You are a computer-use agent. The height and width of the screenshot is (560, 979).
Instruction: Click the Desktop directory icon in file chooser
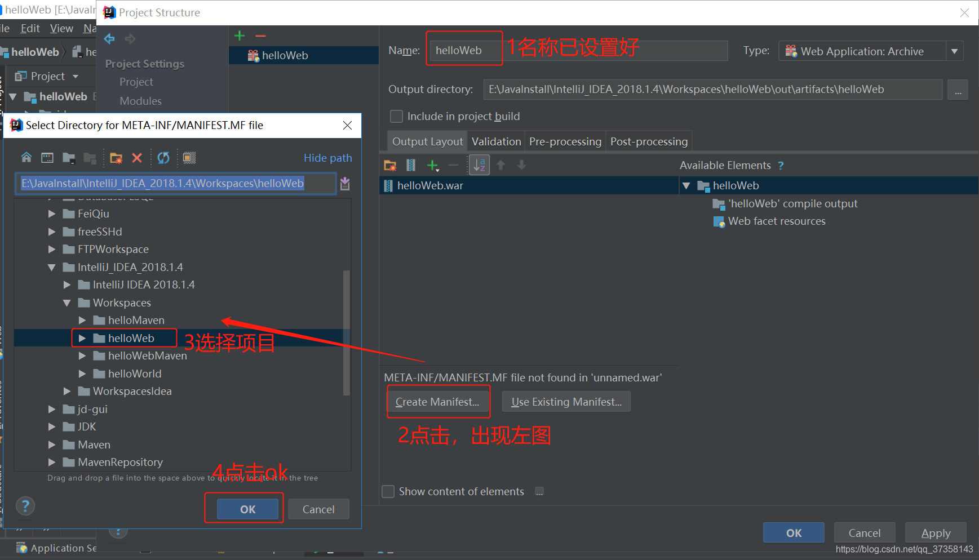pos(47,158)
